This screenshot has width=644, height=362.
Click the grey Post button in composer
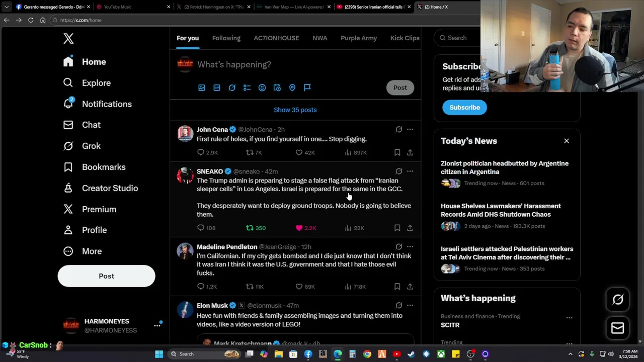click(x=400, y=87)
